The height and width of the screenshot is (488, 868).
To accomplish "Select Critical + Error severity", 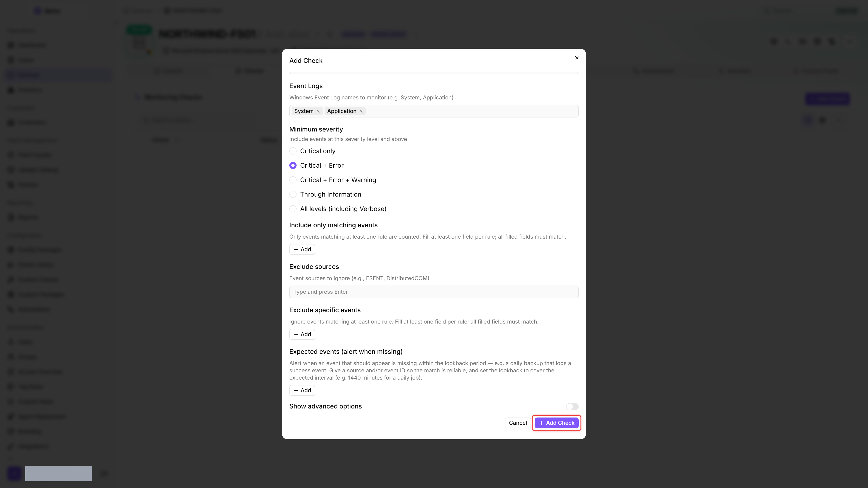I will pos(293,165).
